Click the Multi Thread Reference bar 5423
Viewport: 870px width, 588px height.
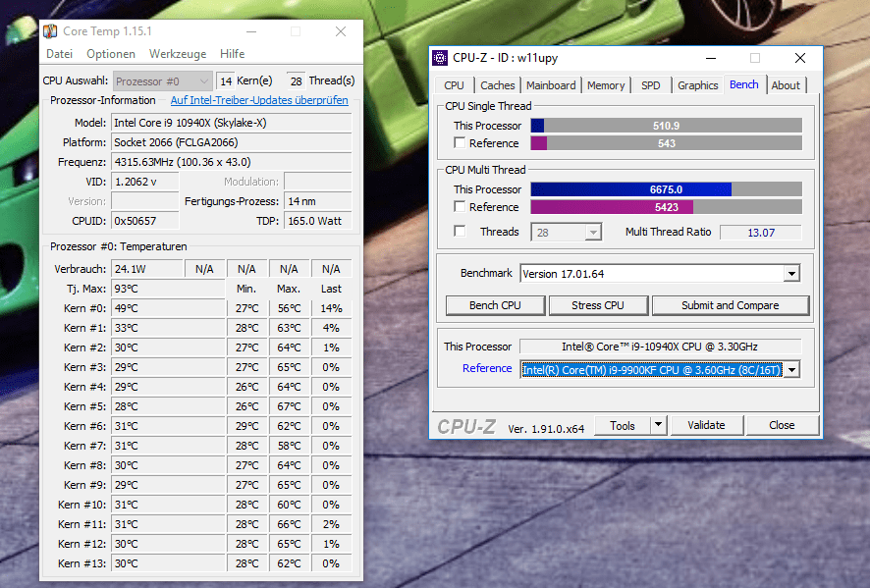point(667,207)
